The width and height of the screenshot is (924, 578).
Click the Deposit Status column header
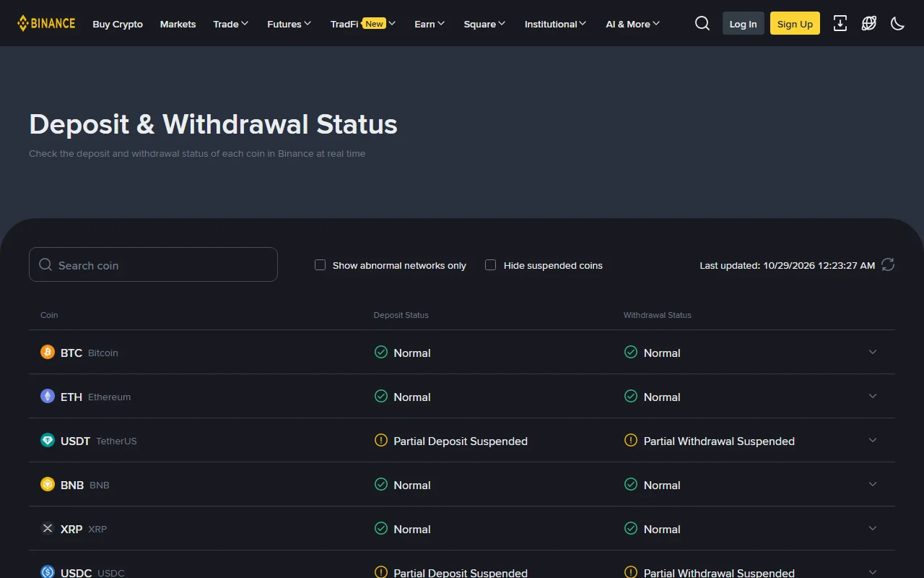click(x=401, y=315)
